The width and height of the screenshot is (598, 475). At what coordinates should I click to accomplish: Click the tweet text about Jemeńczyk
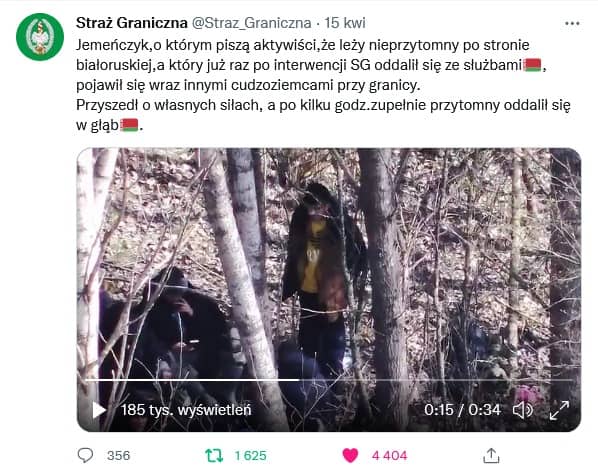point(323,85)
